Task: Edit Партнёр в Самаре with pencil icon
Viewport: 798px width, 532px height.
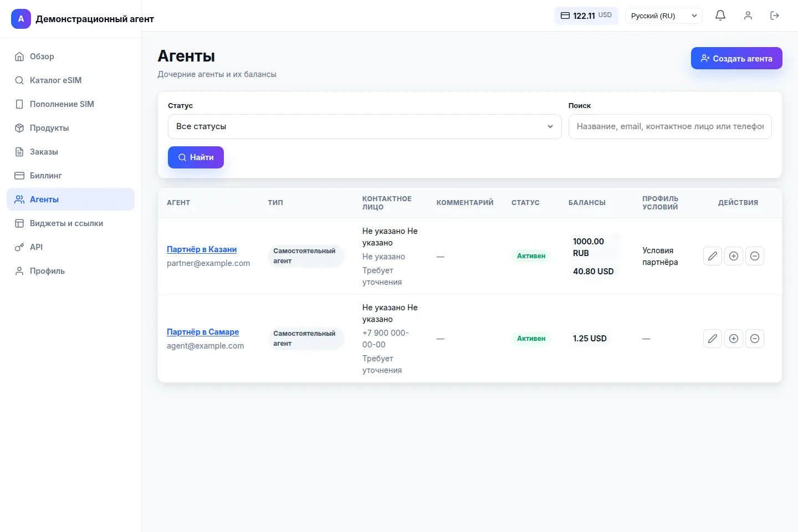Action: 713,339
